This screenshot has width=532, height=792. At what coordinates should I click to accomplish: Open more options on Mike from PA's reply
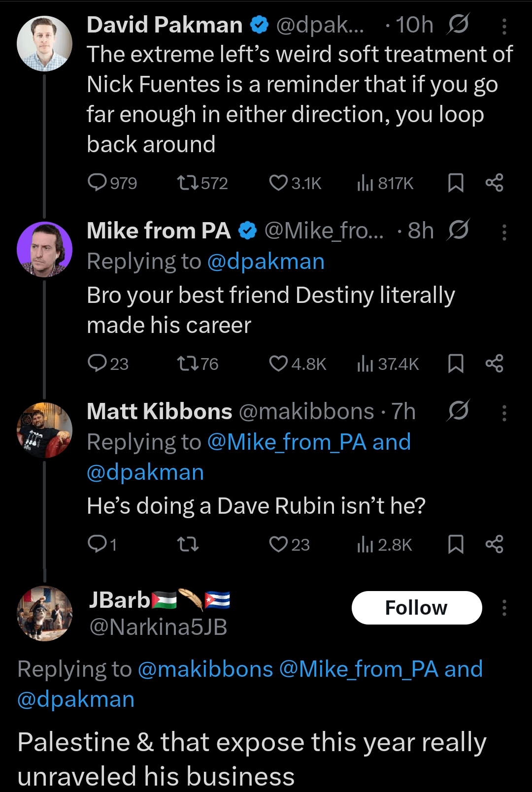coord(504,232)
